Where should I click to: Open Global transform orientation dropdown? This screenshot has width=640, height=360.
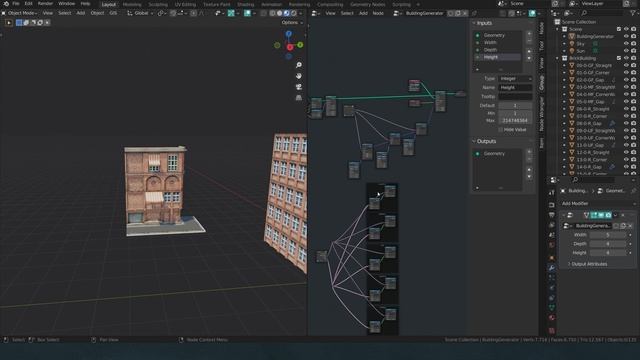pyautogui.click(x=140, y=13)
